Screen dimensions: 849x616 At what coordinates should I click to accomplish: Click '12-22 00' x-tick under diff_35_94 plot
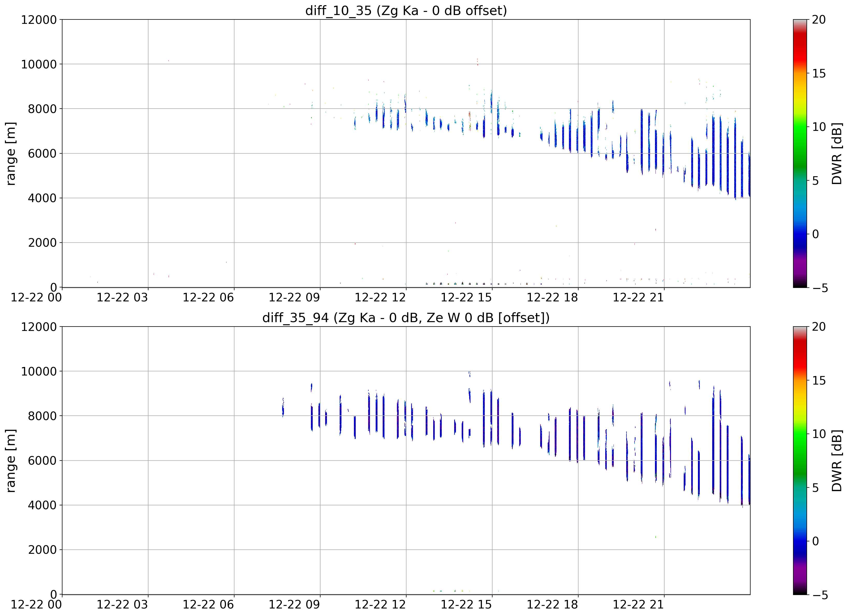36,605
